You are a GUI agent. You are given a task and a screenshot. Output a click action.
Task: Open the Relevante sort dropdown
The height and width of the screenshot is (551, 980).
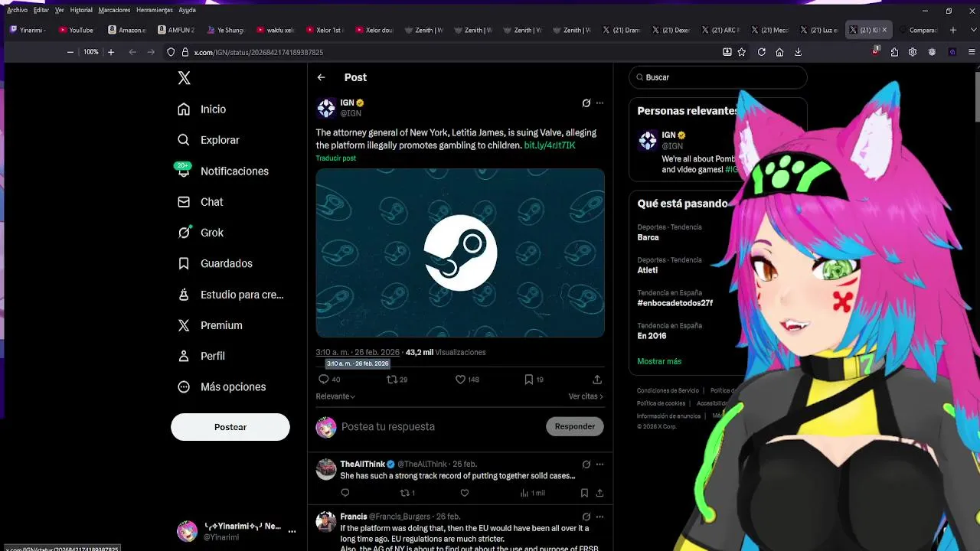[335, 396]
